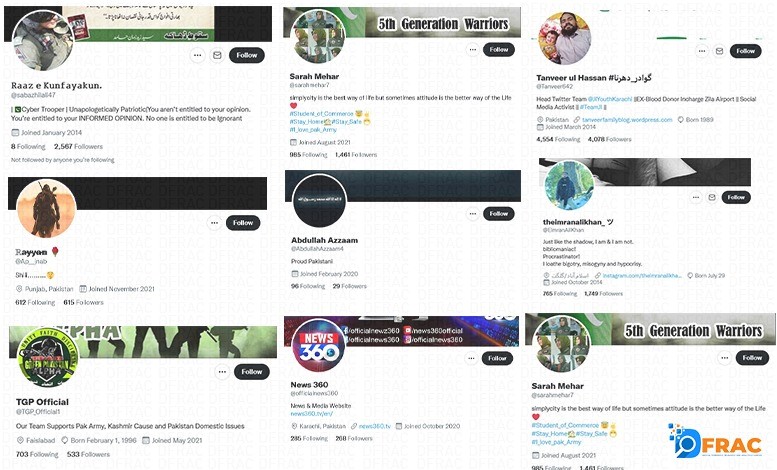Open three-dot menu on News 360 profile

tap(471, 358)
